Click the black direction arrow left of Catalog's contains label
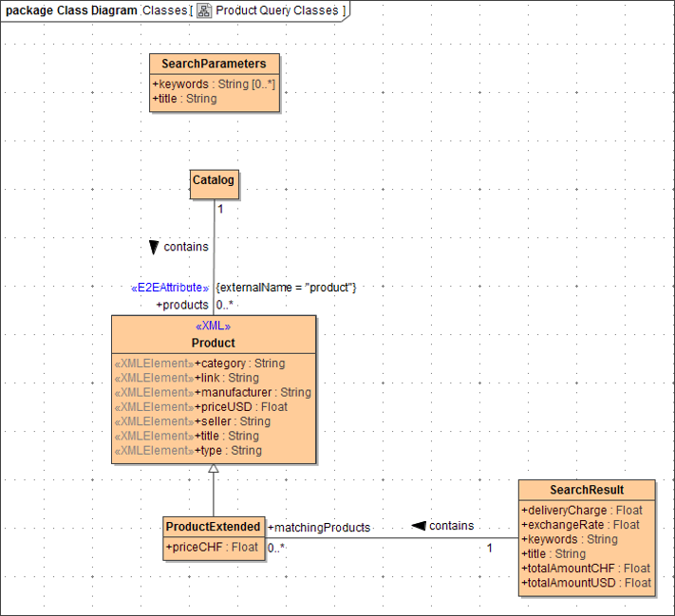The width and height of the screenshot is (675, 616). [154, 247]
